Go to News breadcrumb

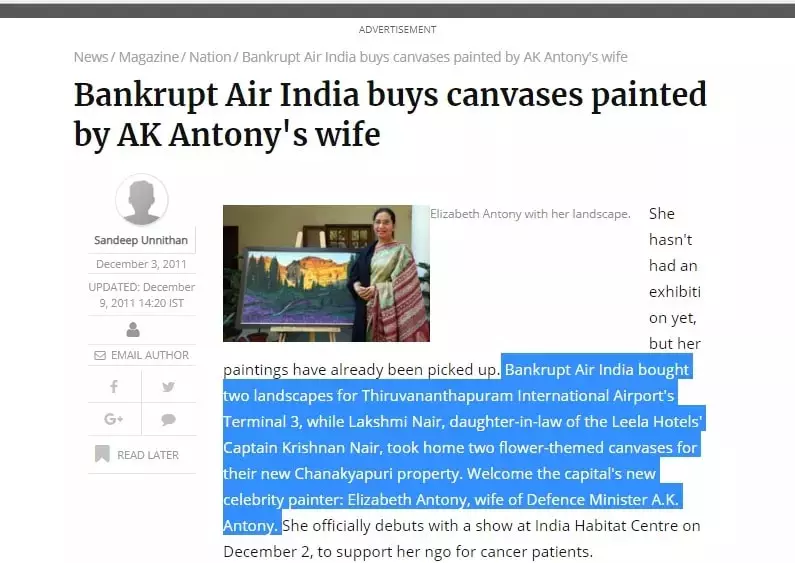tap(91, 57)
